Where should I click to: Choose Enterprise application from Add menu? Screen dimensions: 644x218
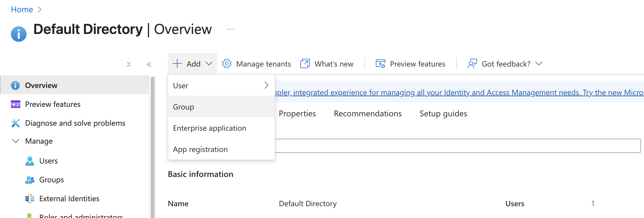(209, 128)
